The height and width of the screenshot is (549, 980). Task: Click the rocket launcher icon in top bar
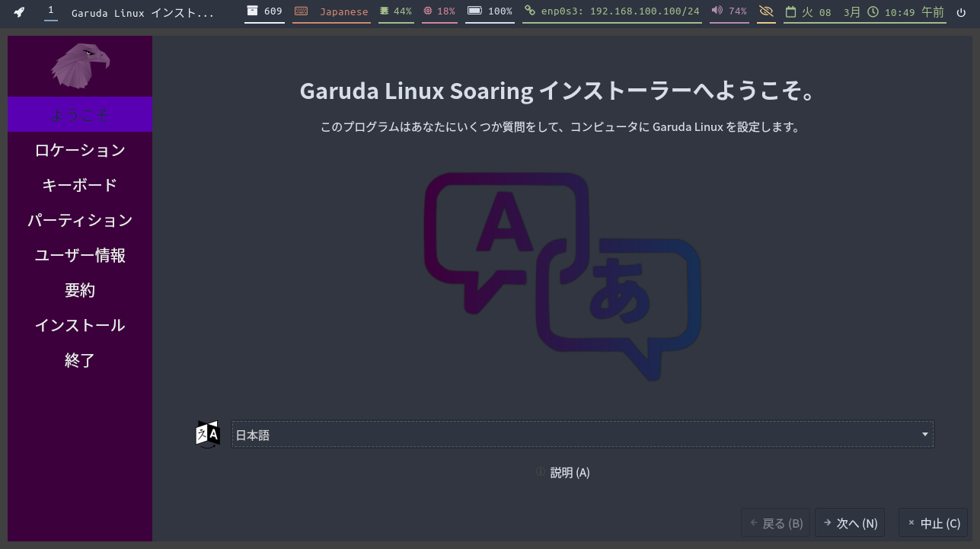pos(19,12)
